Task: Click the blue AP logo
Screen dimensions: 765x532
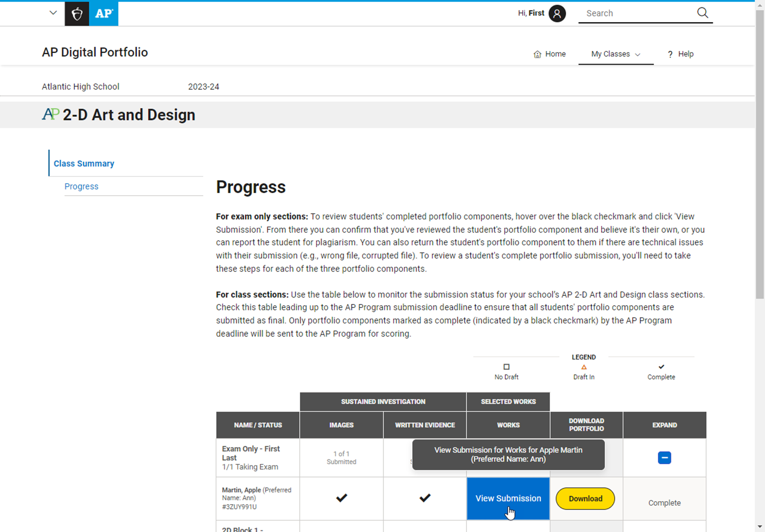Action: [x=104, y=14]
